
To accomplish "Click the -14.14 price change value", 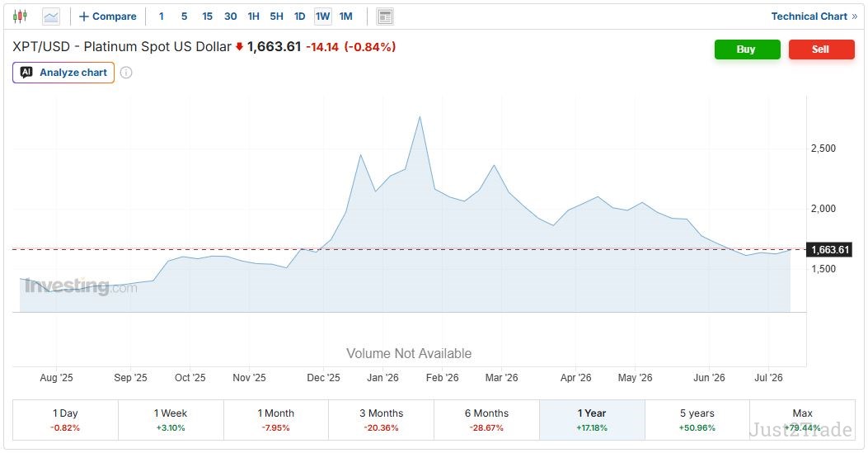I will 322,47.
